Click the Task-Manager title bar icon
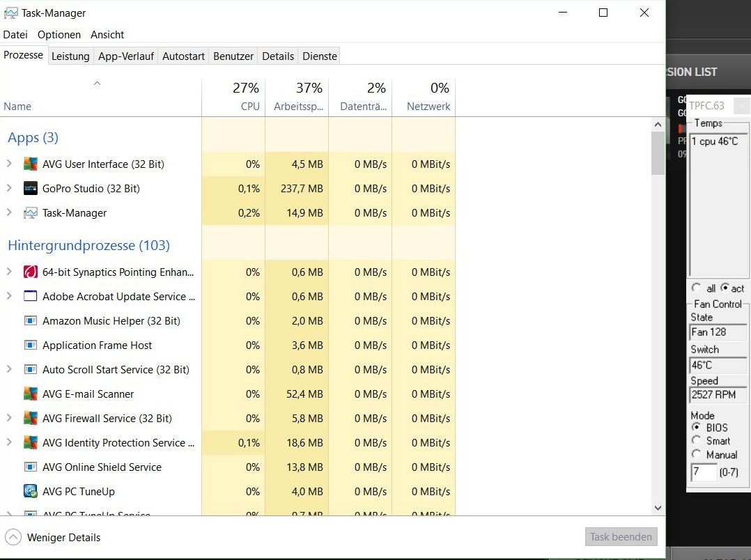The width and height of the screenshot is (751, 560). (10, 13)
